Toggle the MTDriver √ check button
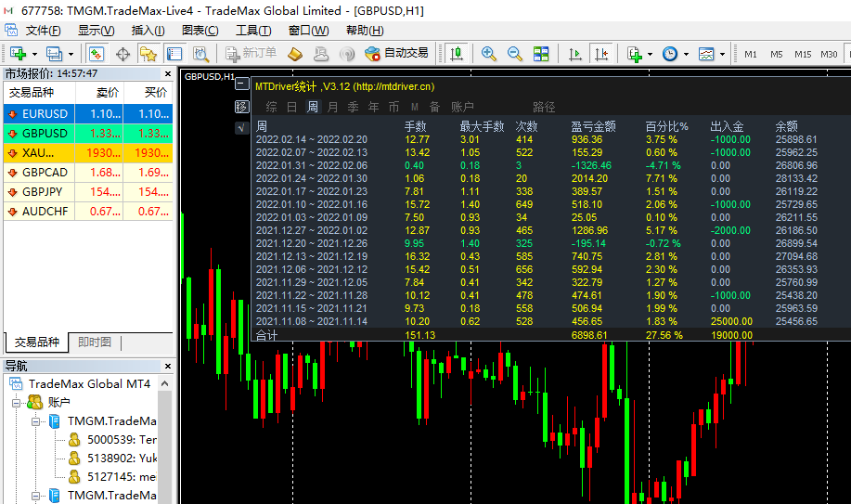851x504 pixels. coord(242,128)
